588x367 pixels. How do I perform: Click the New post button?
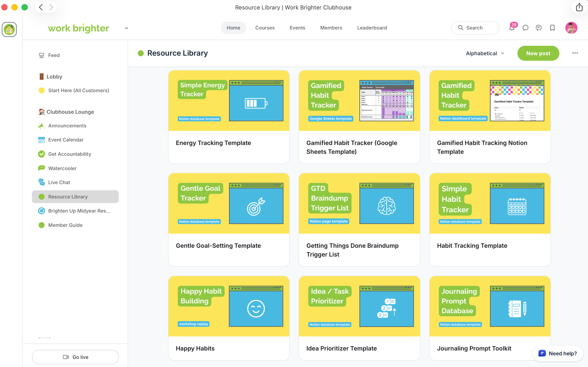[538, 53]
